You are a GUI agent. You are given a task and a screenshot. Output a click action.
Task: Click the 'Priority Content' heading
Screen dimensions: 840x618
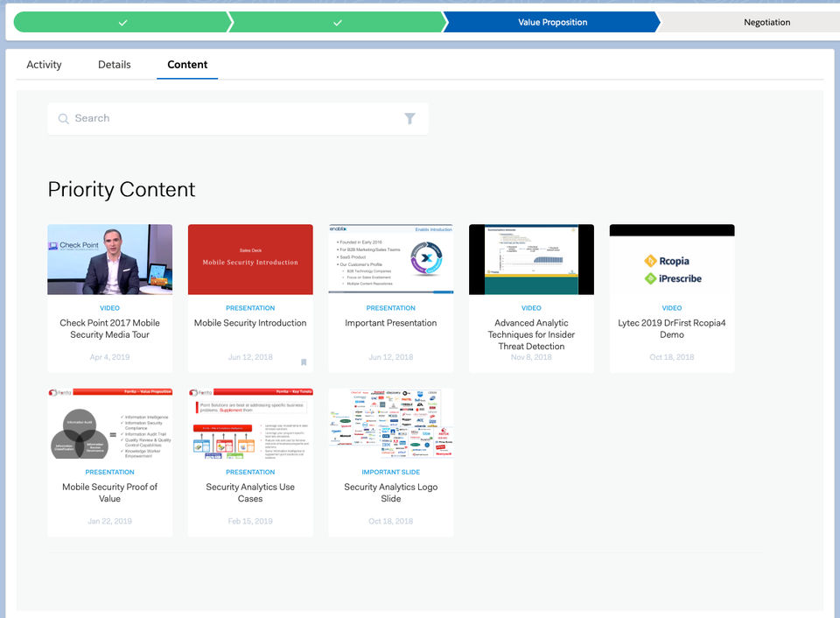coord(122,189)
